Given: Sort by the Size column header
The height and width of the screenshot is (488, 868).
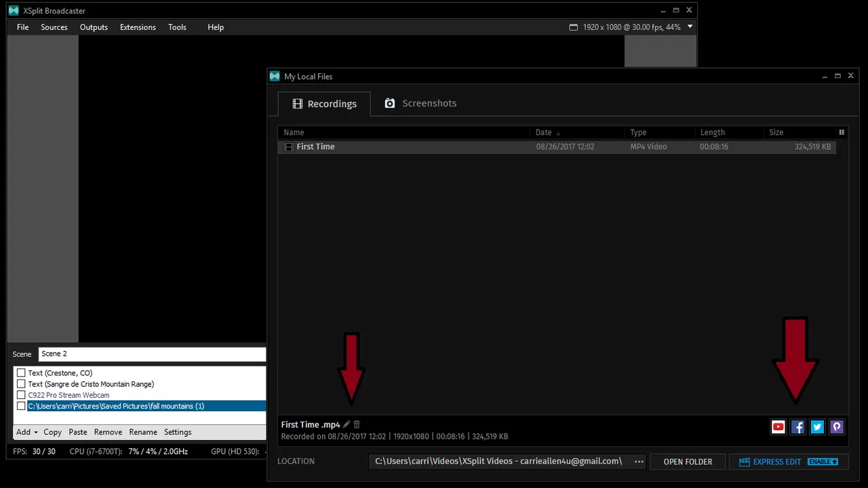Looking at the screenshot, I should (800, 132).
